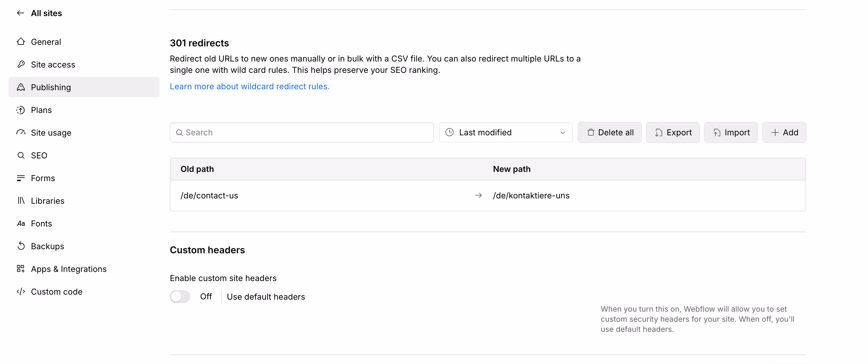The image size is (868, 364).
Task: Click the Libraries books icon
Action: click(x=21, y=201)
